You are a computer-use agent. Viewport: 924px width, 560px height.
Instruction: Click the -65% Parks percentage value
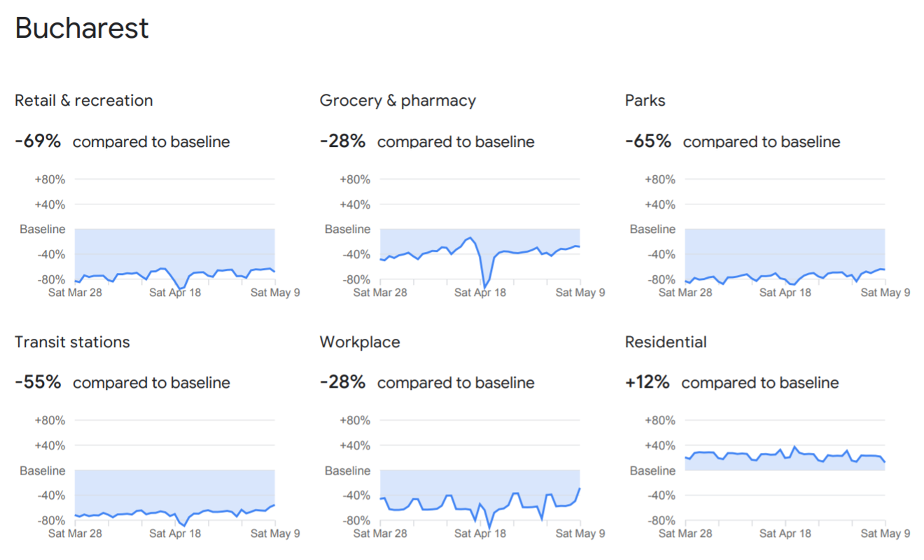click(648, 141)
